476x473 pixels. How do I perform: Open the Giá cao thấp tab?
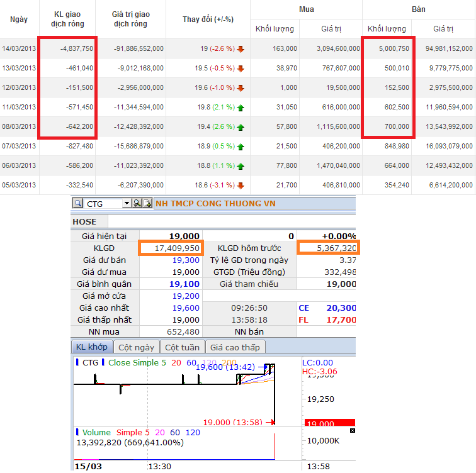pyautogui.click(x=235, y=347)
